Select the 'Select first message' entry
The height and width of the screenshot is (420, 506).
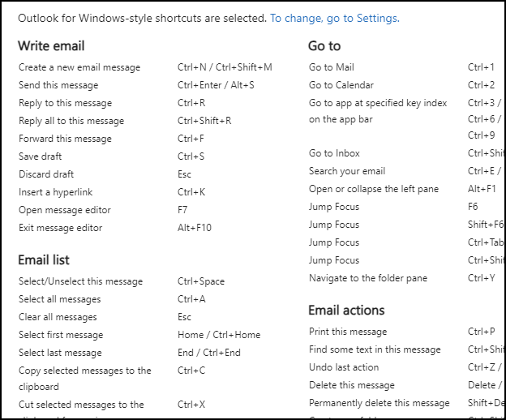click(61, 335)
